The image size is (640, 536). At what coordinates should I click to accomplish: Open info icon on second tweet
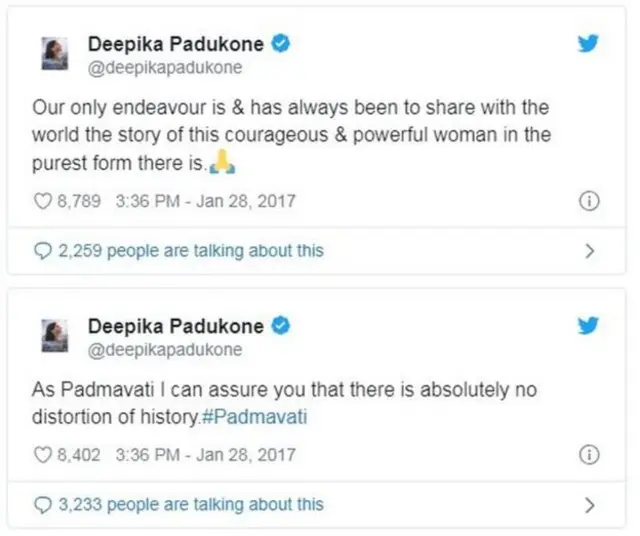click(x=590, y=455)
